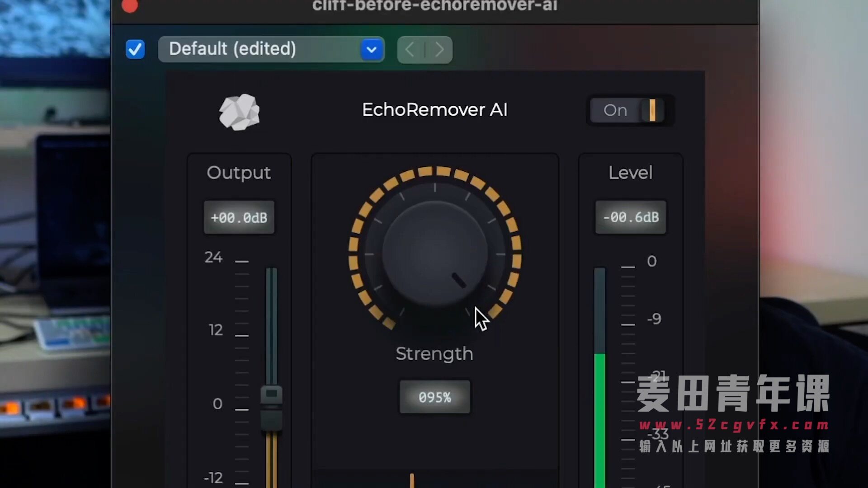The width and height of the screenshot is (868, 488).
Task: Click the Strength knob
Action: (x=435, y=254)
